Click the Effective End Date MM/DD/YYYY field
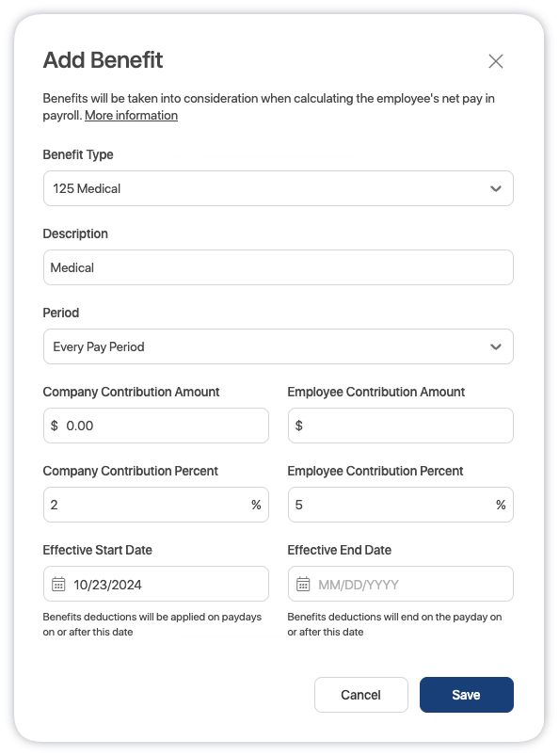The height and width of the screenshot is (756, 559). pyautogui.click(x=401, y=584)
